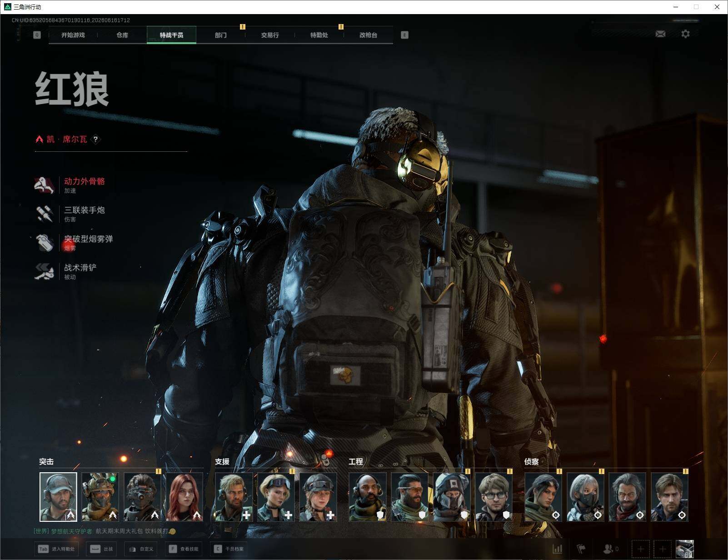Select the orange-glasses bearded engineer portrait
This screenshot has width=728, height=560.
pos(409,497)
